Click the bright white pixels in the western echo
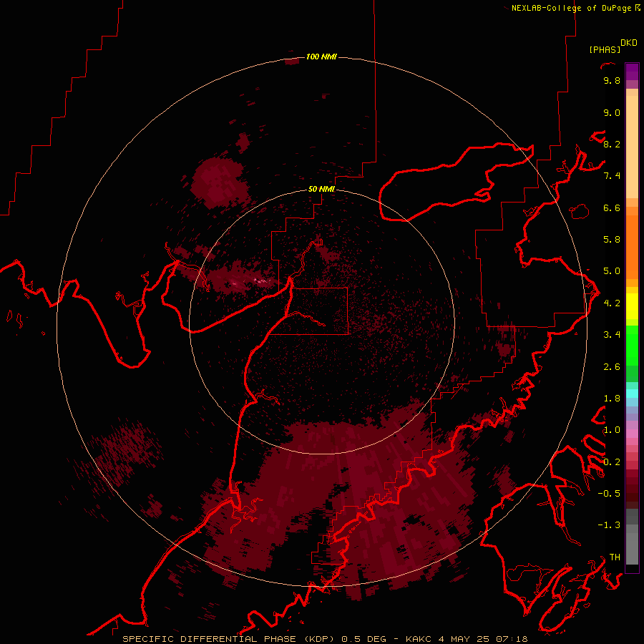The width and height of the screenshot is (644, 644). (x=261, y=280)
